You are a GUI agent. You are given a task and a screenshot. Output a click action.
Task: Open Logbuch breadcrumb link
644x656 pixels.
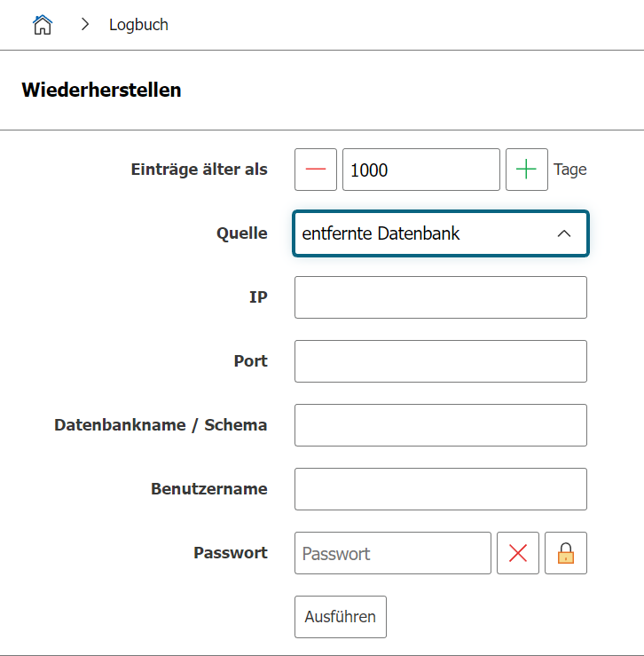click(138, 25)
